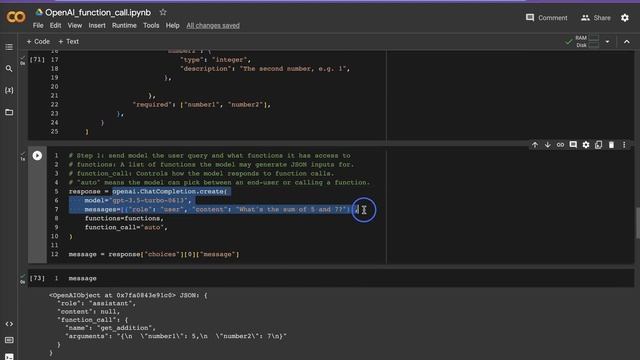Open the Files folder panel

coord(9,112)
